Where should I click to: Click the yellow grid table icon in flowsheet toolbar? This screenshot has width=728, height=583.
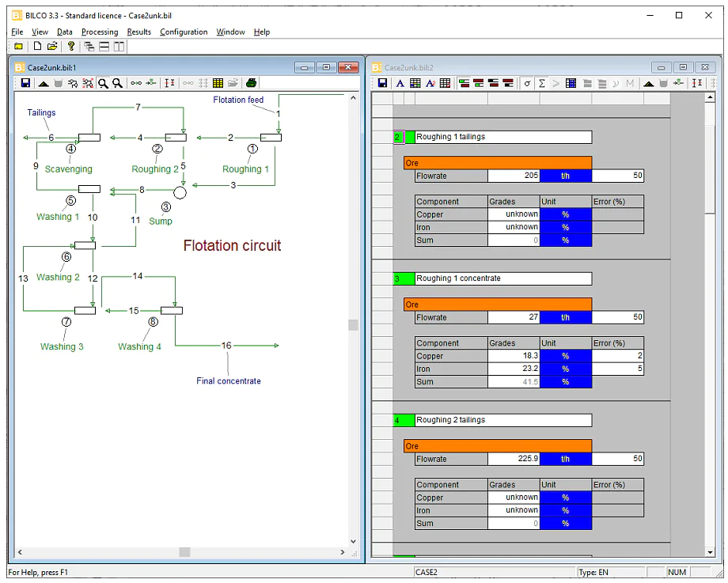coord(218,83)
